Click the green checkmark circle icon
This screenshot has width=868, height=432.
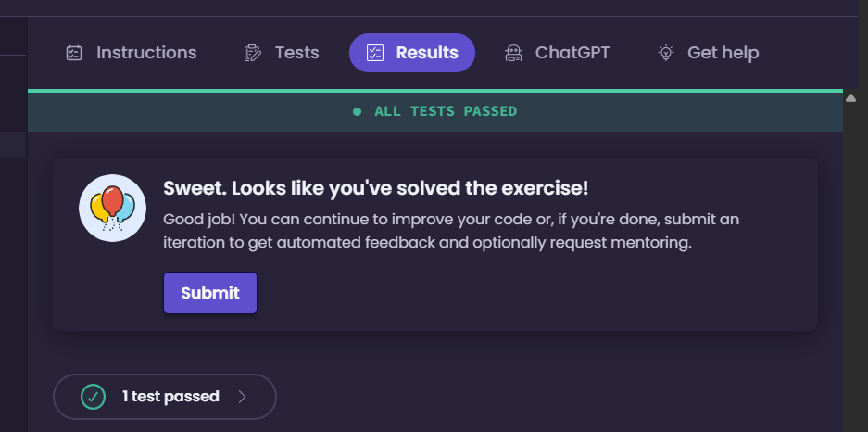[x=93, y=397]
